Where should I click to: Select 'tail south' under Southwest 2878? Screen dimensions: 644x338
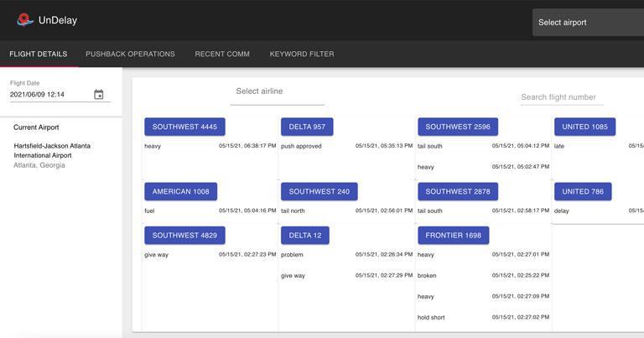pos(429,211)
